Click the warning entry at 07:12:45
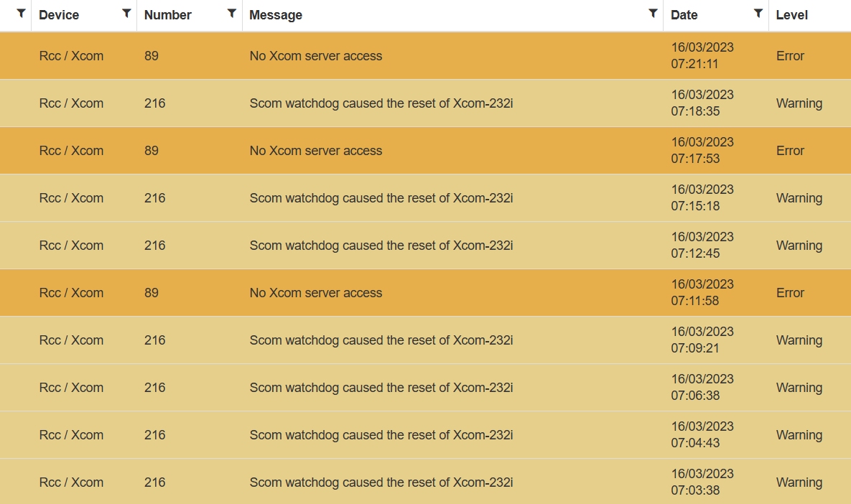Screen dimensions: 851x504 tap(381, 246)
